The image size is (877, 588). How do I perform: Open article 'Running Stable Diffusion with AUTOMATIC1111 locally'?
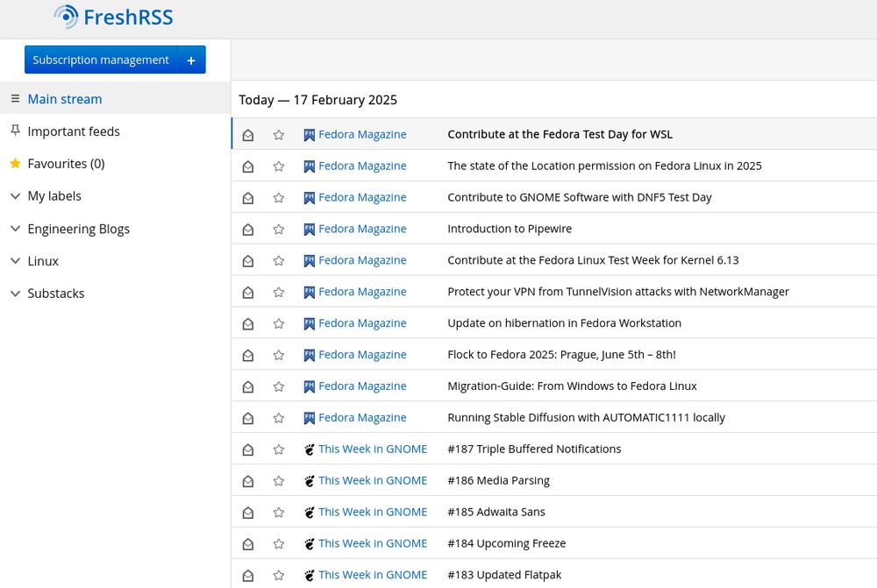click(586, 417)
